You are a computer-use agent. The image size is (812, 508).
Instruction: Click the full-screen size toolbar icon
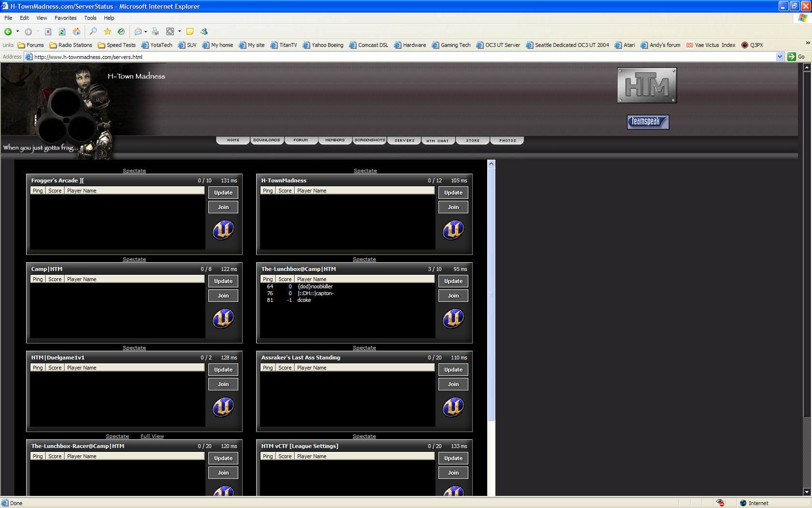170,31
